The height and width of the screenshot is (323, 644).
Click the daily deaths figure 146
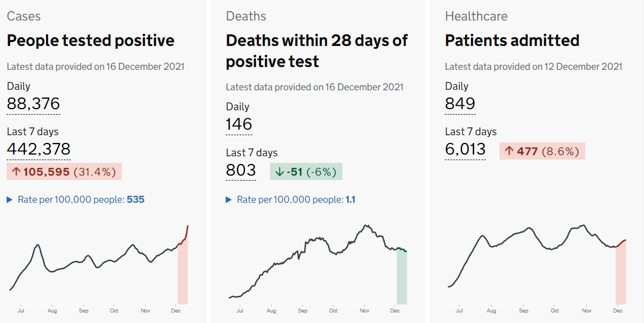click(x=238, y=124)
